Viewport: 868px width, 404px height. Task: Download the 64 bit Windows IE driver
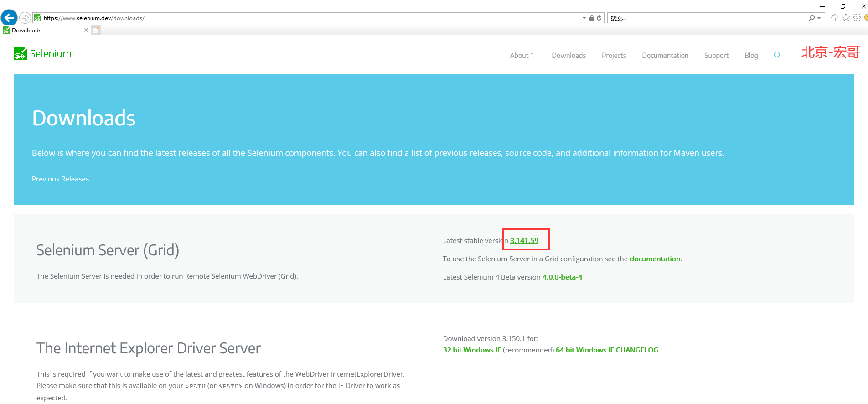(x=585, y=350)
